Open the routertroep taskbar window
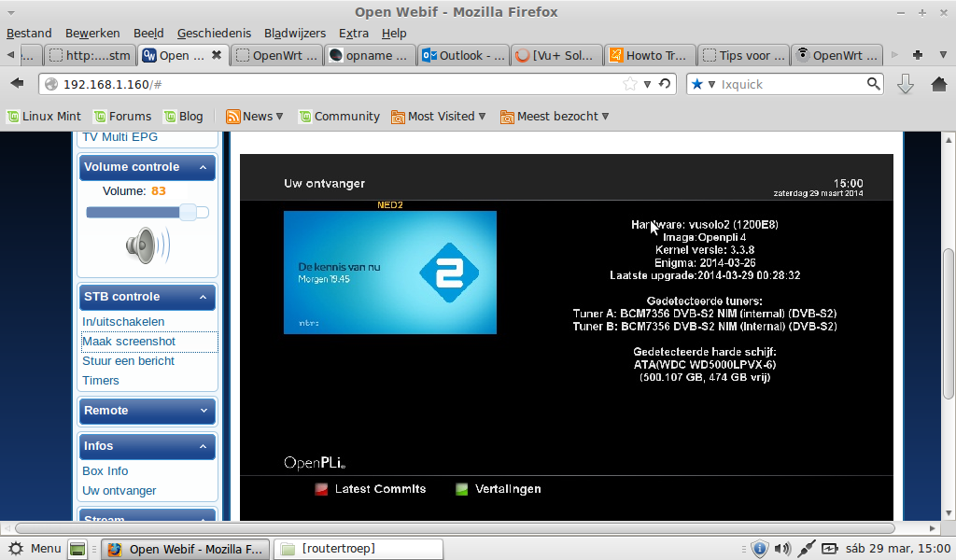956x560 pixels. [358, 549]
